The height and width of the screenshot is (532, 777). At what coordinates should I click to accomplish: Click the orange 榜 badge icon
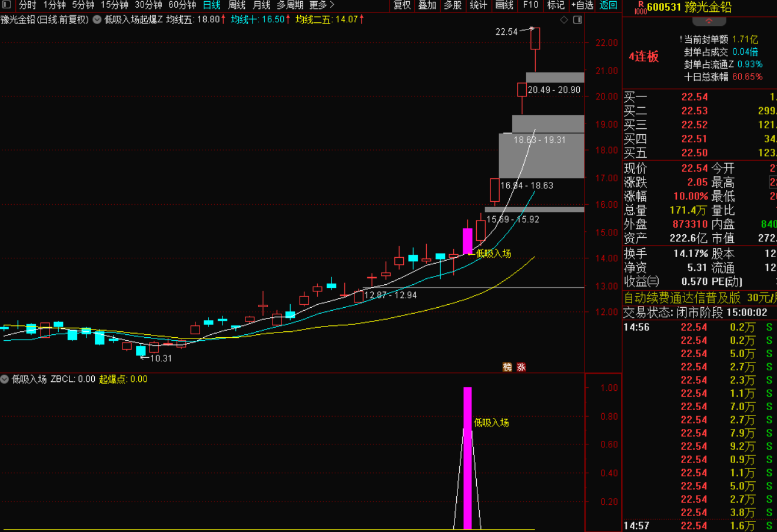[507, 367]
